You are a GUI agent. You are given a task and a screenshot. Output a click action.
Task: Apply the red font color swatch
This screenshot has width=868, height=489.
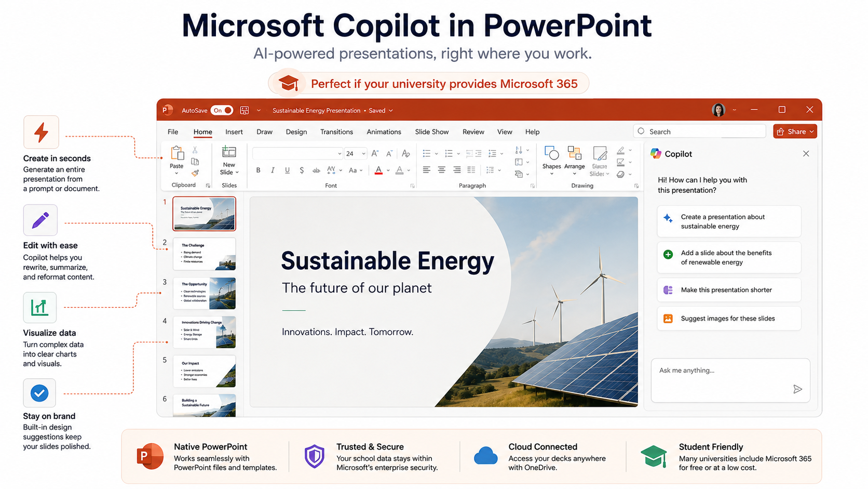pyautogui.click(x=379, y=170)
